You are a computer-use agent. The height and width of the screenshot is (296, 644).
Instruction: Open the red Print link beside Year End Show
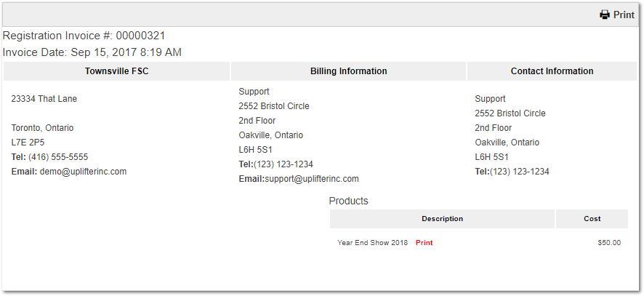[x=424, y=243]
